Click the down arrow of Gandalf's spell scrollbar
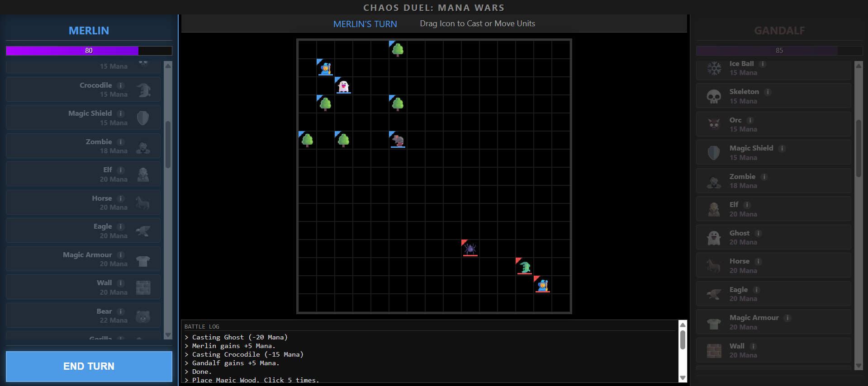The width and height of the screenshot is (868, 386). 859,366
